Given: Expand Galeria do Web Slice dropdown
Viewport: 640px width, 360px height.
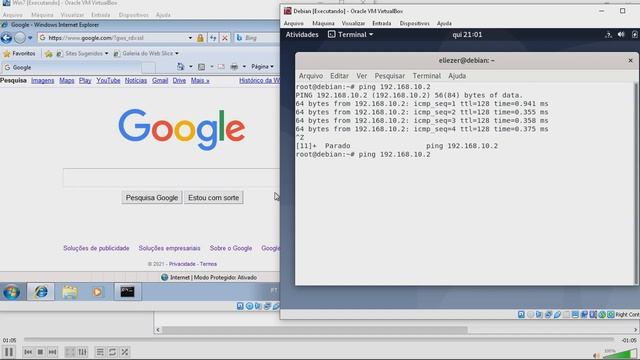Looking at the screenshot, I should [177, 53].
